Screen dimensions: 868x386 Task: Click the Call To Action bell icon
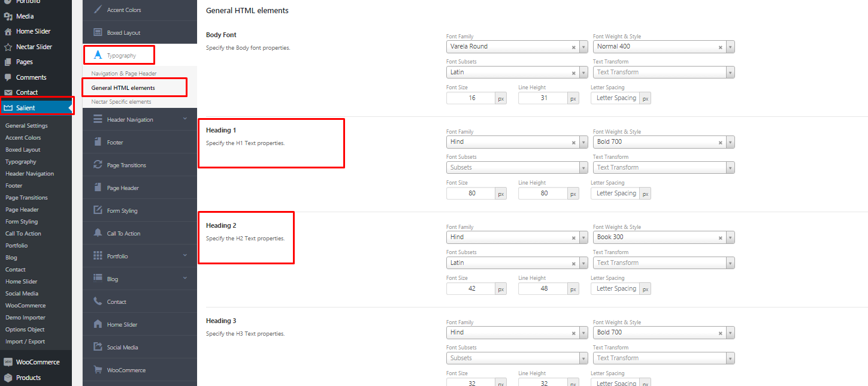(97, 233)
